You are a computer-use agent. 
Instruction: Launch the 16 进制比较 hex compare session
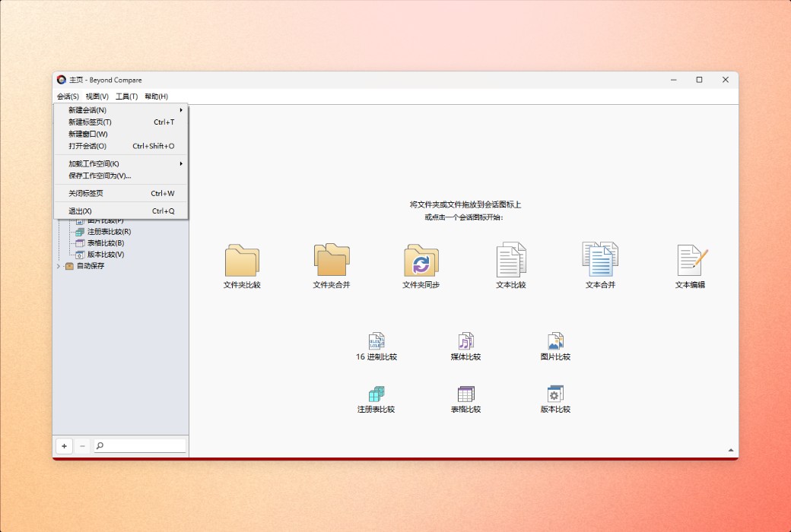376,347
